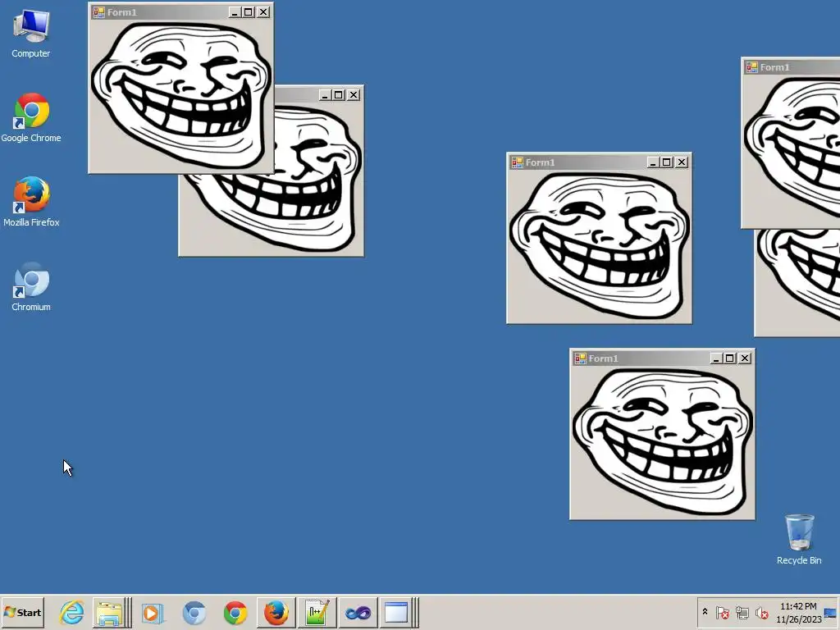
Task: Select the Google Chrome desktop shortcut
Action: 31,118
